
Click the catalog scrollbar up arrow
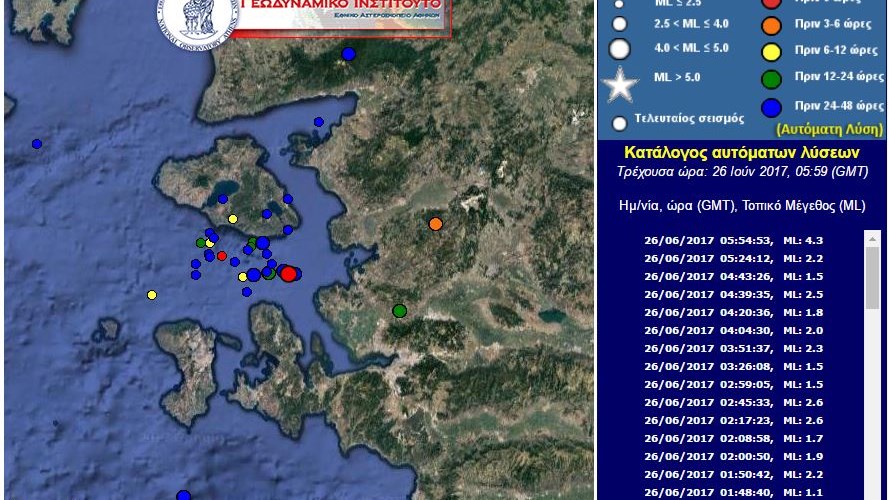(873, 239)
